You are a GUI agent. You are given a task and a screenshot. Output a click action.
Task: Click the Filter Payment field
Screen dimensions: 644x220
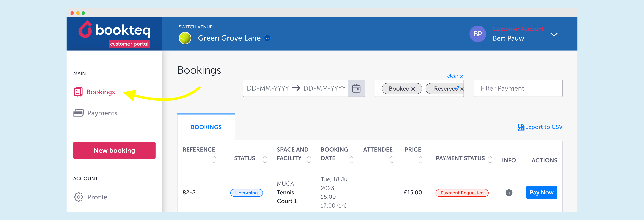point(518,88)
